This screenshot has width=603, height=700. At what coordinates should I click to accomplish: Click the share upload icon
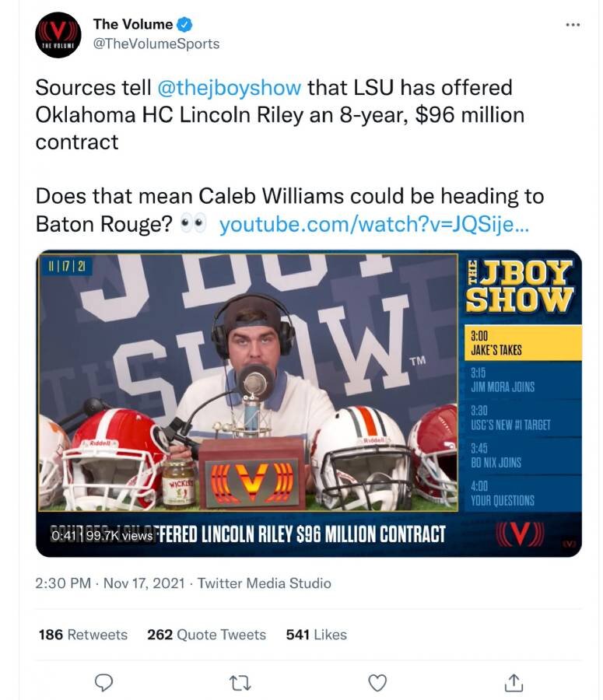point(514,682)
